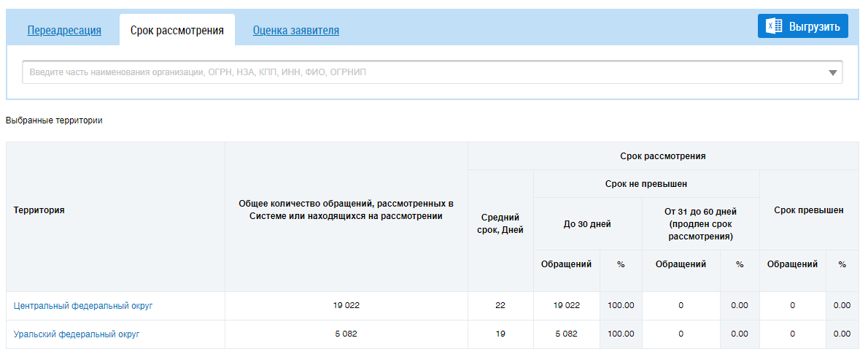
Task: Click the Срок не превышен header
Action: 646,184
